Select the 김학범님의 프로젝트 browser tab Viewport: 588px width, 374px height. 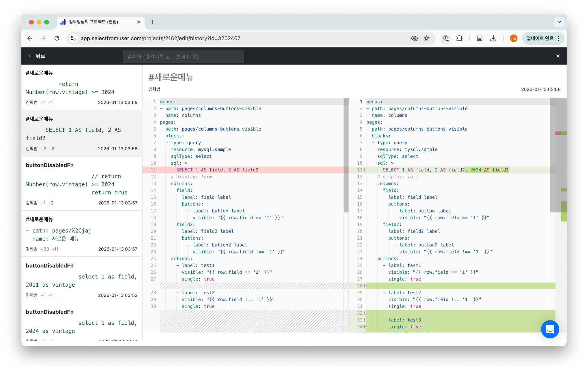(93, 22)
